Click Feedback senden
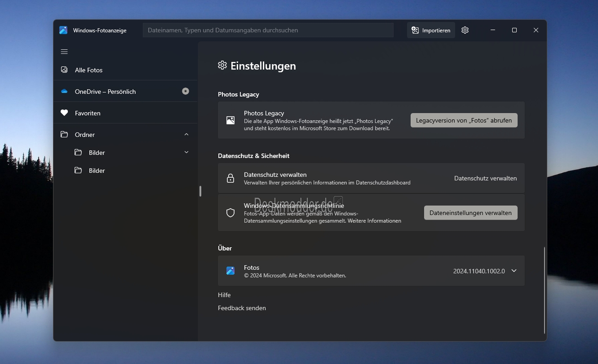 click(x=242, y=308)
